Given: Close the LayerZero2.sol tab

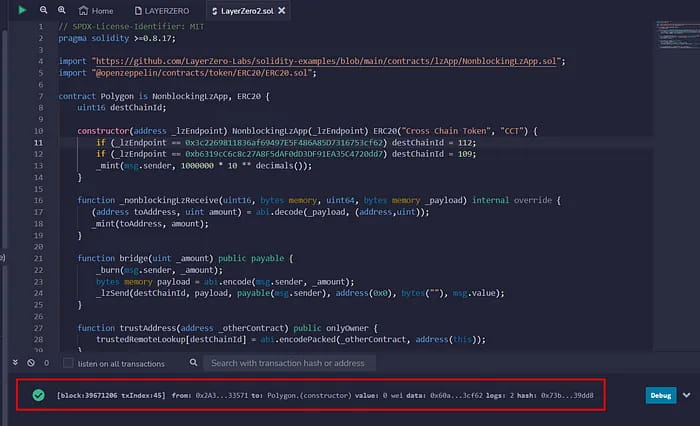Looking at the screenshot, I should pos(282,10).
